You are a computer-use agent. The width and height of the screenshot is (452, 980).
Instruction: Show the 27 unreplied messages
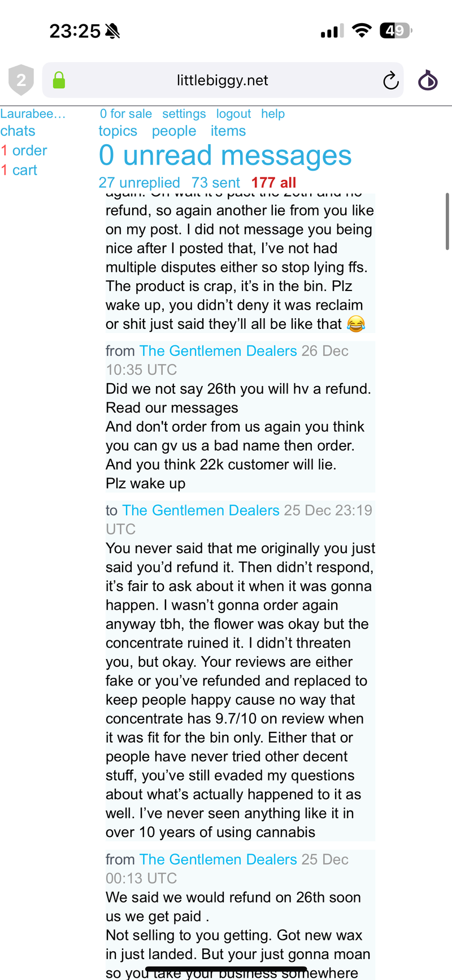click(139, 183)
